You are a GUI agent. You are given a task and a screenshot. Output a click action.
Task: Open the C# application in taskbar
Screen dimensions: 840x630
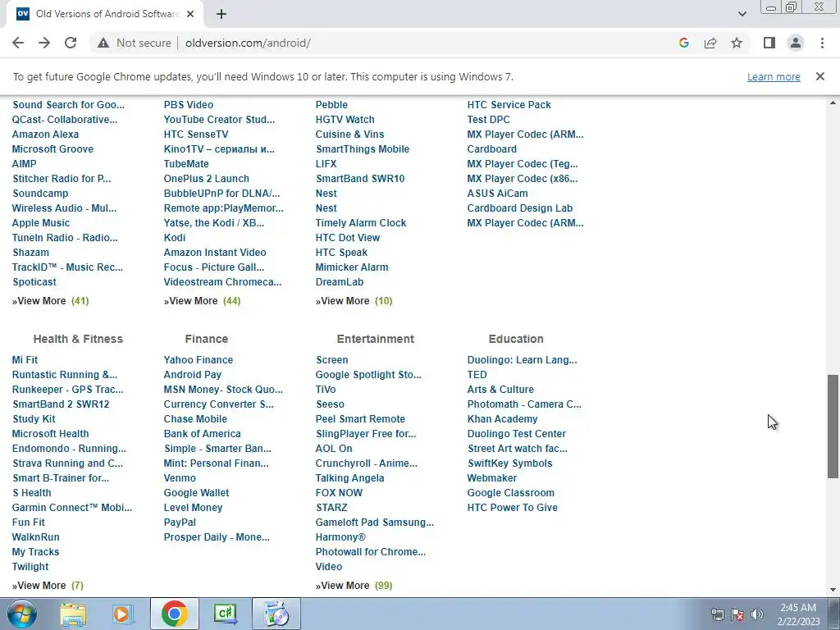(225, 614)
